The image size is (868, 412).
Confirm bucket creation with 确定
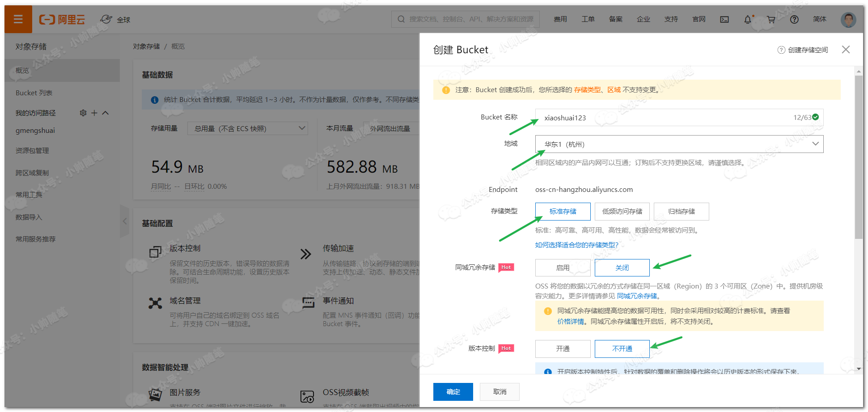click(x=453, y=392)
